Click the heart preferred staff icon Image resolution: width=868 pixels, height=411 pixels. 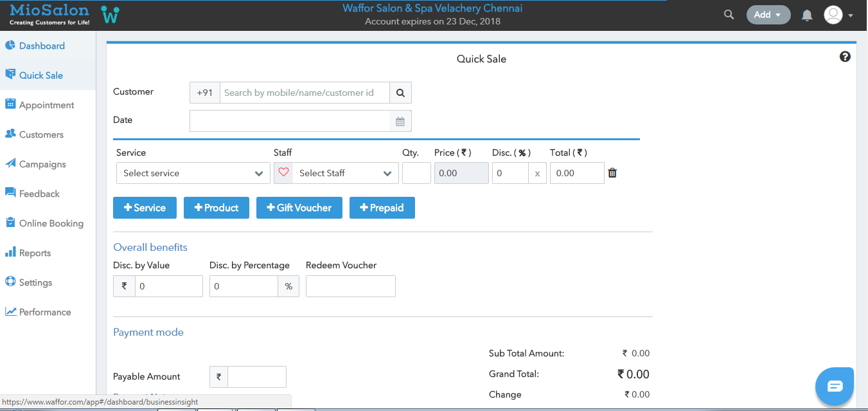(x=284, y=173)
